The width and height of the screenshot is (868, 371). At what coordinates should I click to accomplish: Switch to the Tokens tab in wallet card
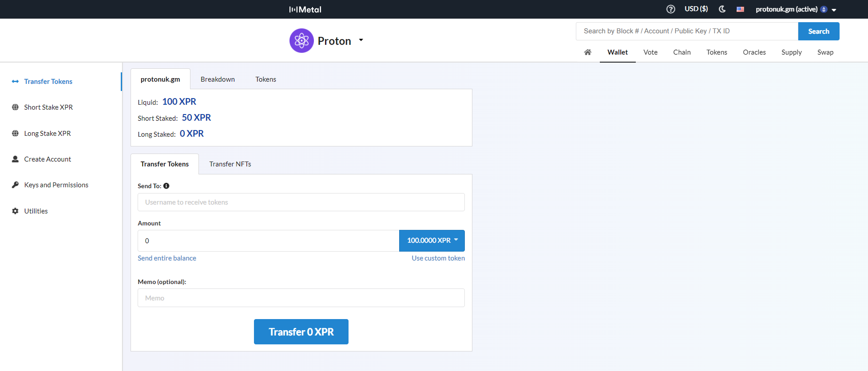[266, 79]
